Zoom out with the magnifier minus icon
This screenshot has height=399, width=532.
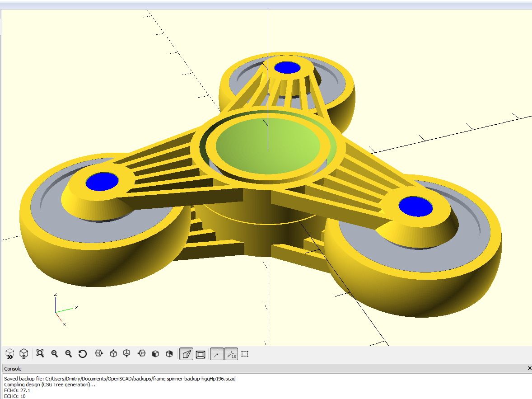[69, 354]
